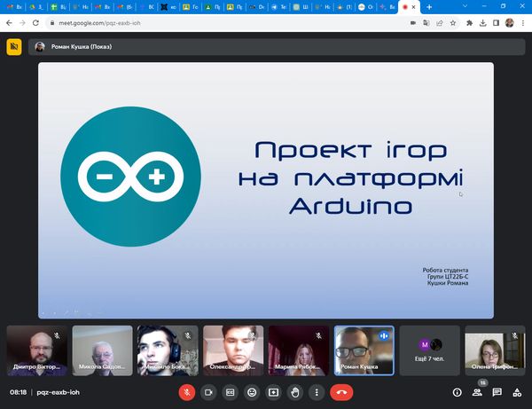This screenshot has height=409, width=532.
Task: Click the yellow Meet icon at top left
Action: pyautogui.click(x=14, y=47)
